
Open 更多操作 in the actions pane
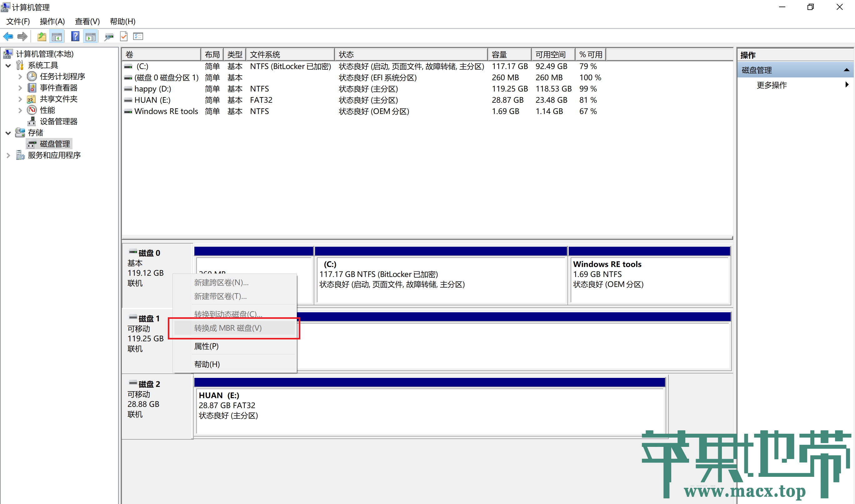point(771,85)
